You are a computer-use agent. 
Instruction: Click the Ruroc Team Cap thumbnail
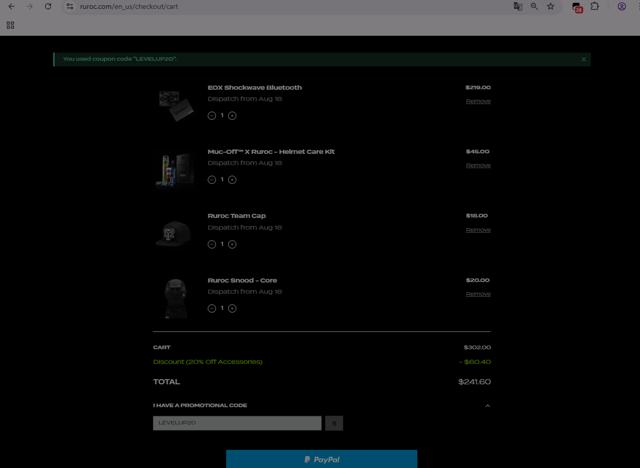point(174,233)
